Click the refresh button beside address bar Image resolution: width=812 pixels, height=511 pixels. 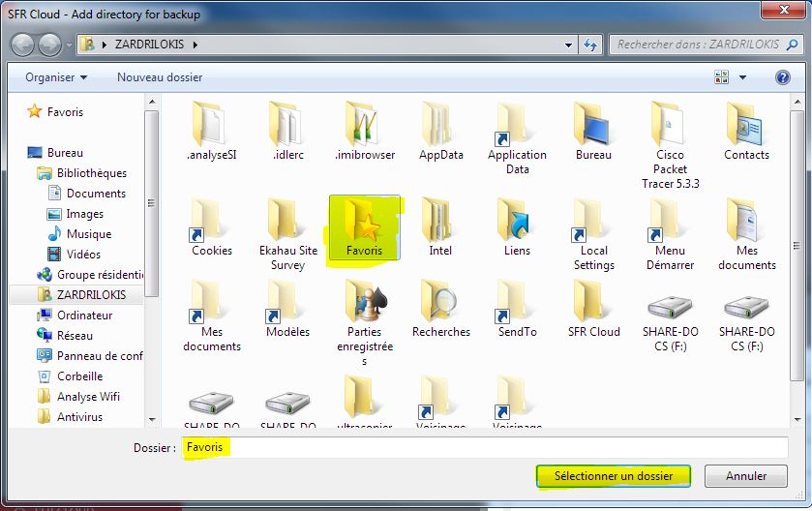coord(590,45)
